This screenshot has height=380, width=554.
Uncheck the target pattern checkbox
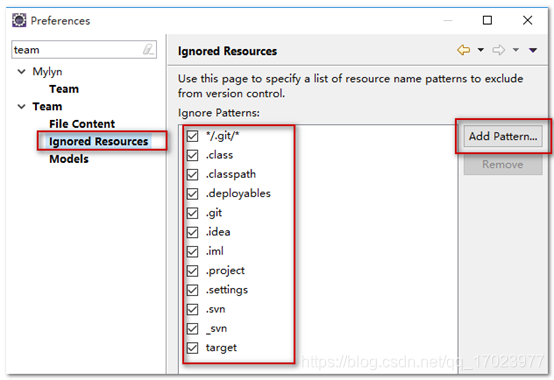(x=193, y=348)
